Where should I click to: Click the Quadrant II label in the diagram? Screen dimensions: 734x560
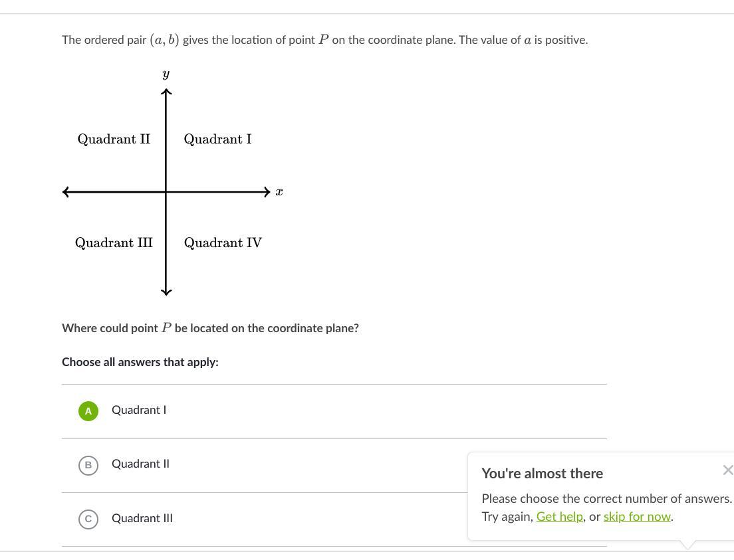114,140
